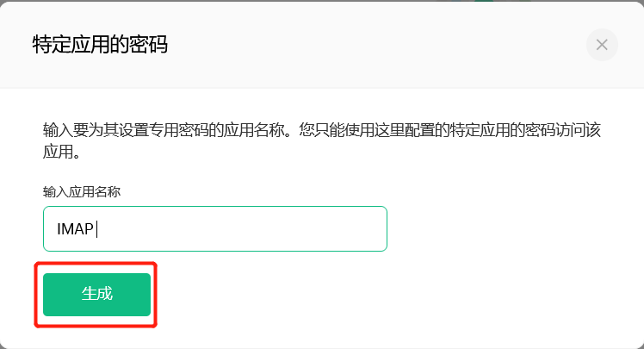Viewport: 644px width, 349px height.
Task: Generate the app-specific password for IMAP
Action: click(97, 295)
